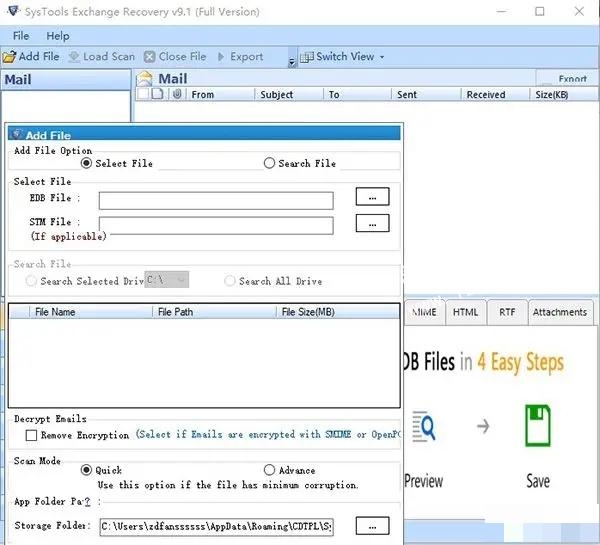Open the C:\ drive dropdown

tap(166, 280)
